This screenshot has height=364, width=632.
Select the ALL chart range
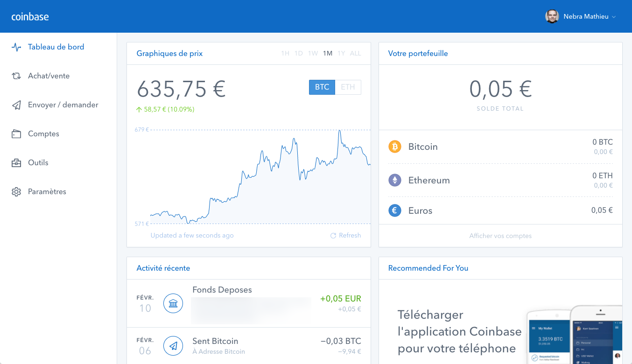coord(356,53)
